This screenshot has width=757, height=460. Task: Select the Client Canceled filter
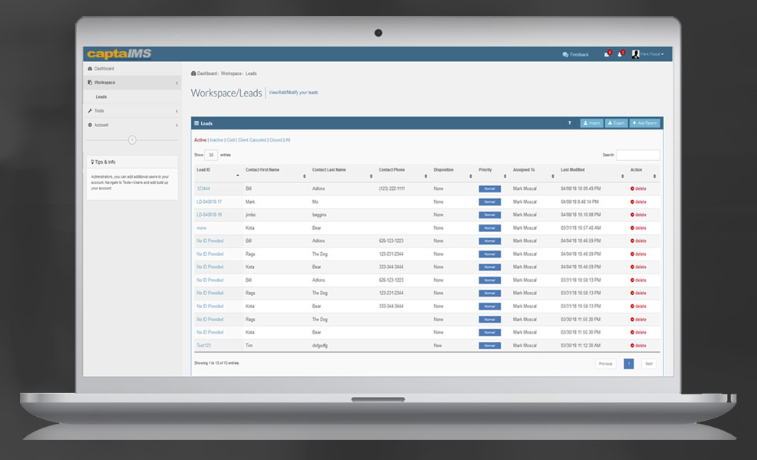pos(252,140)
